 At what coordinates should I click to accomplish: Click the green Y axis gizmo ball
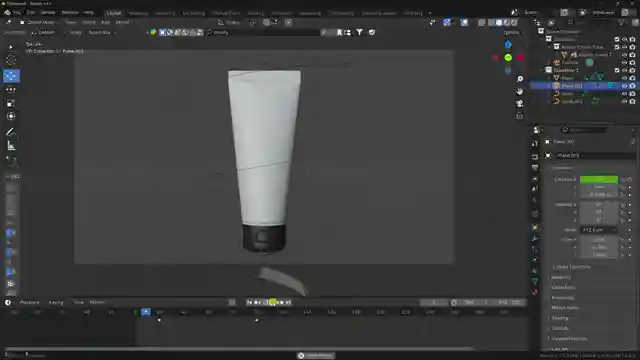[x=508, y=58]
